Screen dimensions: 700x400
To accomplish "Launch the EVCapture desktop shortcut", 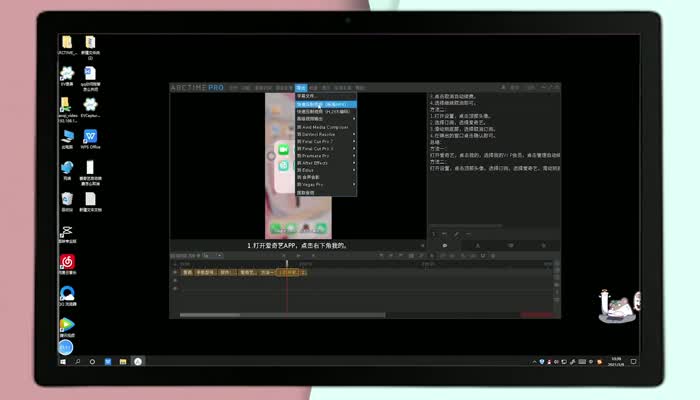I will pos(90,108).
